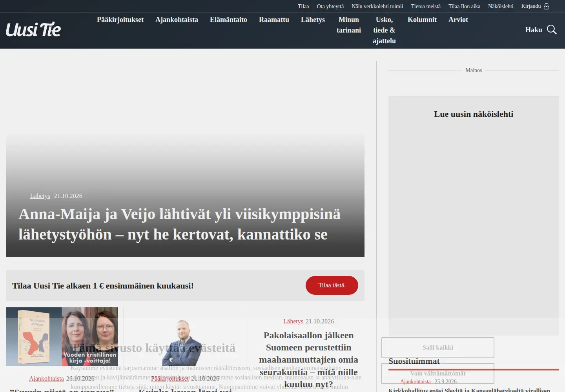The height and width of the screenshot is (392, 565).
Task: Click the user profile icon beside Kirjaudu
Action: point(547,6)
